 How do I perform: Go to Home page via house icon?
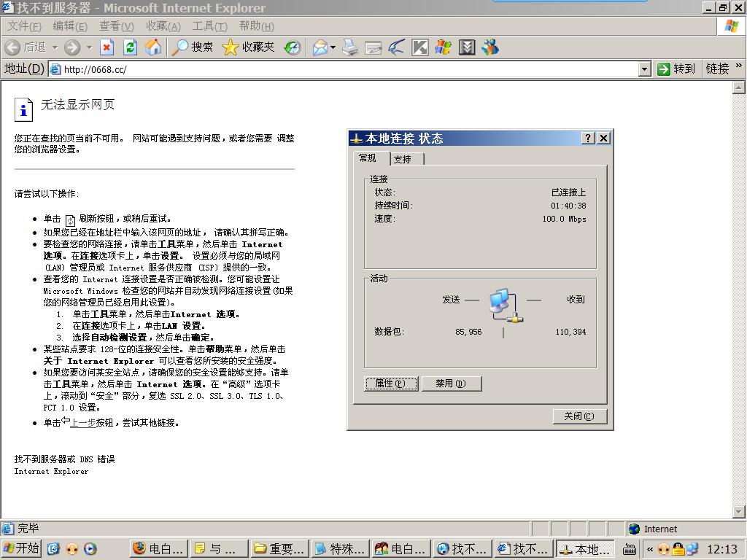[x=153, y=47]
